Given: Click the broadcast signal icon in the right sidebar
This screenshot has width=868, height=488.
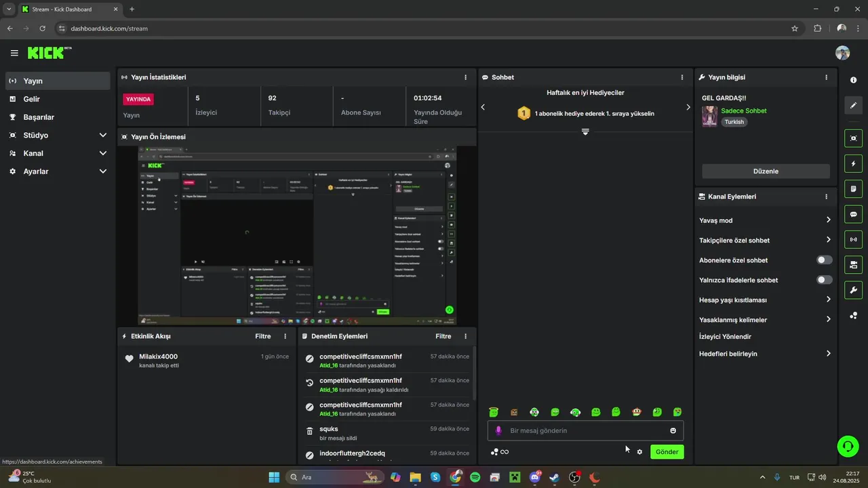Looking at the screenshot, I should click(853, 239).
